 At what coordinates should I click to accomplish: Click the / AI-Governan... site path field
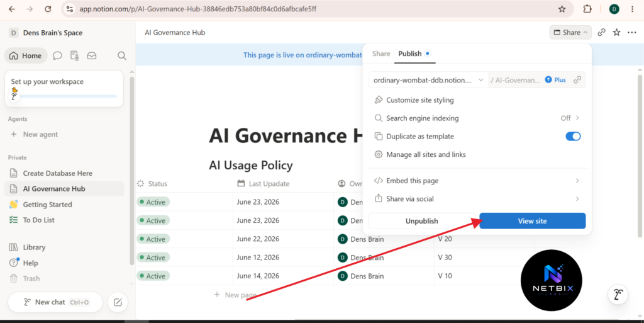point(515,80)
